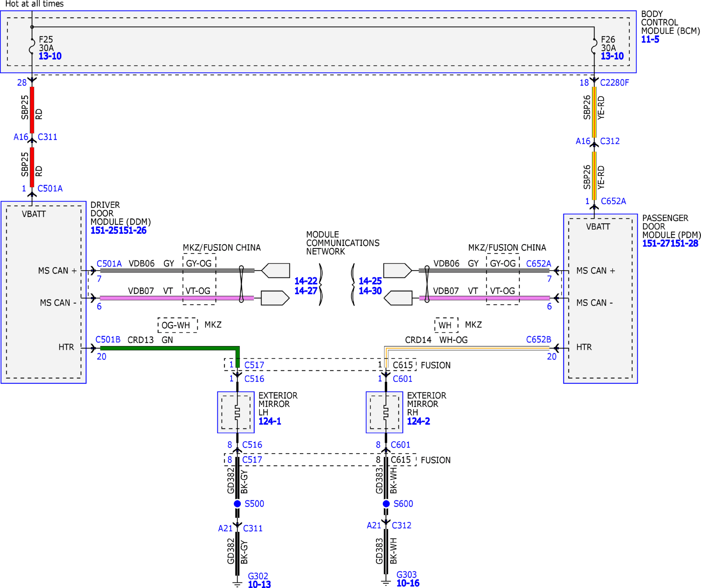Click the OG-WH MKZ option box
The width and height of the screenshot is (701, 588).
click(x=178, y=325)
